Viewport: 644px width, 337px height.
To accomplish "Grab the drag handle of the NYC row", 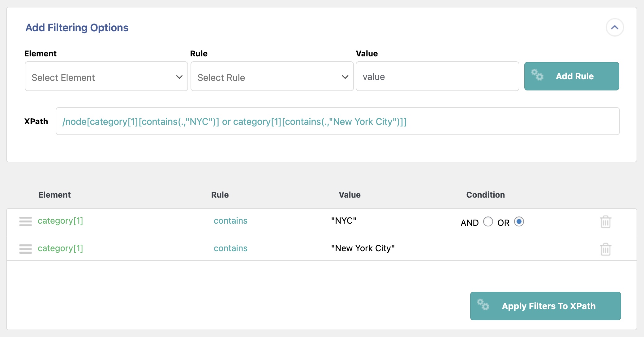I will coord(26,221).
